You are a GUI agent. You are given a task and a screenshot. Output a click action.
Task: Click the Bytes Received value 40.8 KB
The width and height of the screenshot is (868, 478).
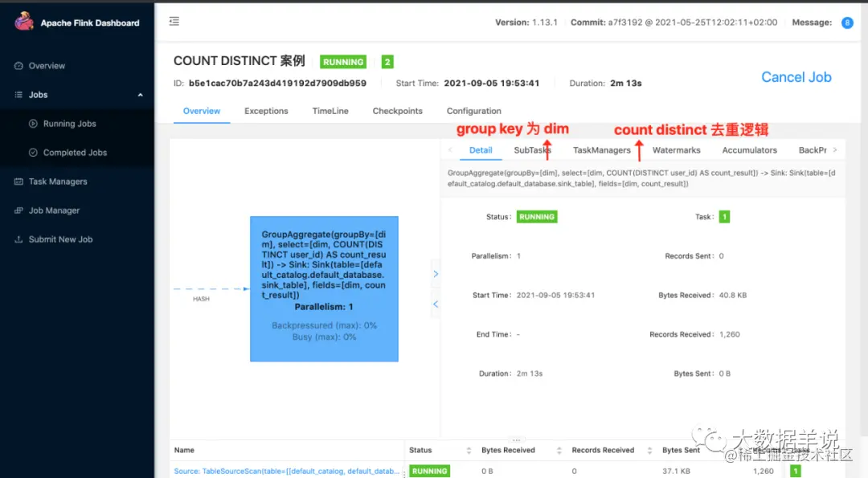(733, 296)
